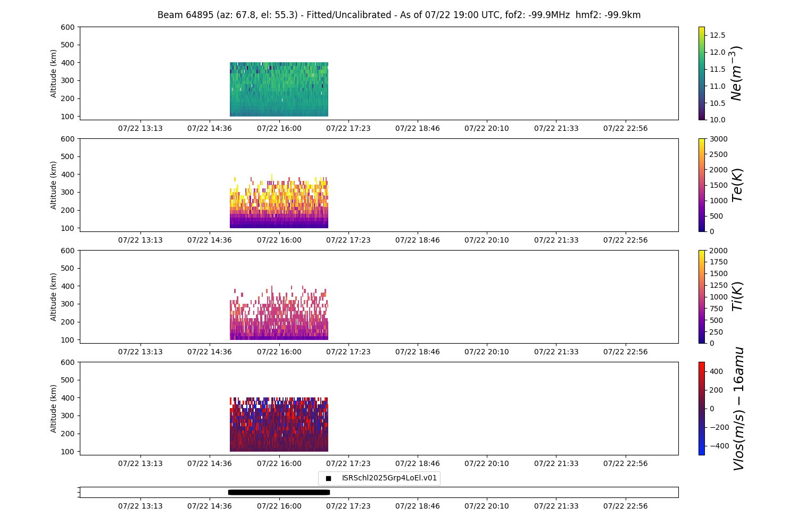Viewport: 798px width, 532px height.
Task: Click the 3000 tick on Te colorbar
Action: point(717,139)
